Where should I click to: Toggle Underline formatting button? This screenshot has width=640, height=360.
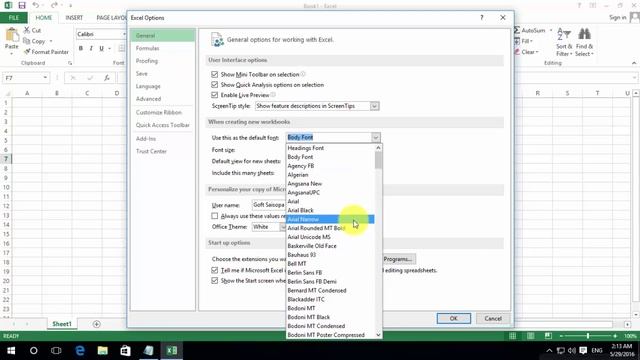102,48
